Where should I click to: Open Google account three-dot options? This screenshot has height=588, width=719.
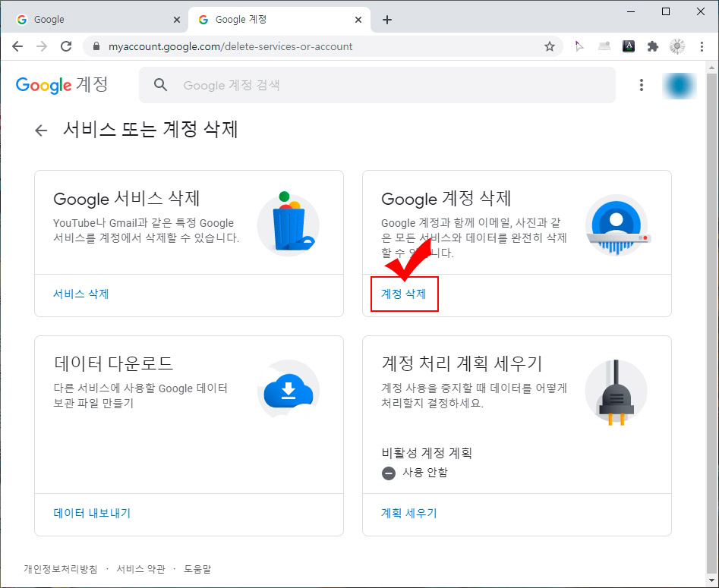click(x=641, y=85)
